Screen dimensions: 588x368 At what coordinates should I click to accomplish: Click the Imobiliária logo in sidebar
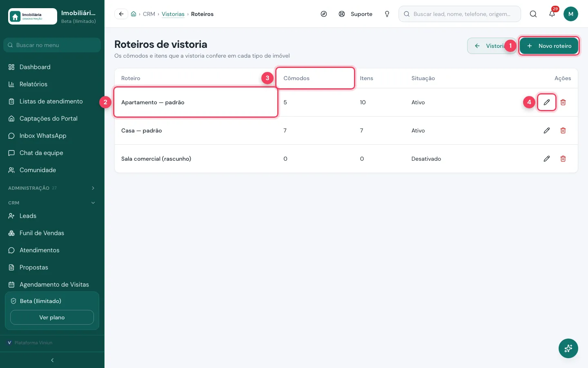pos(33,16)
